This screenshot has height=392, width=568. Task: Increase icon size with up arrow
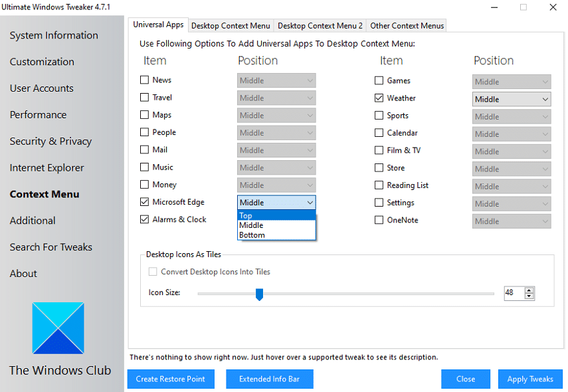(x=529, y=290)
